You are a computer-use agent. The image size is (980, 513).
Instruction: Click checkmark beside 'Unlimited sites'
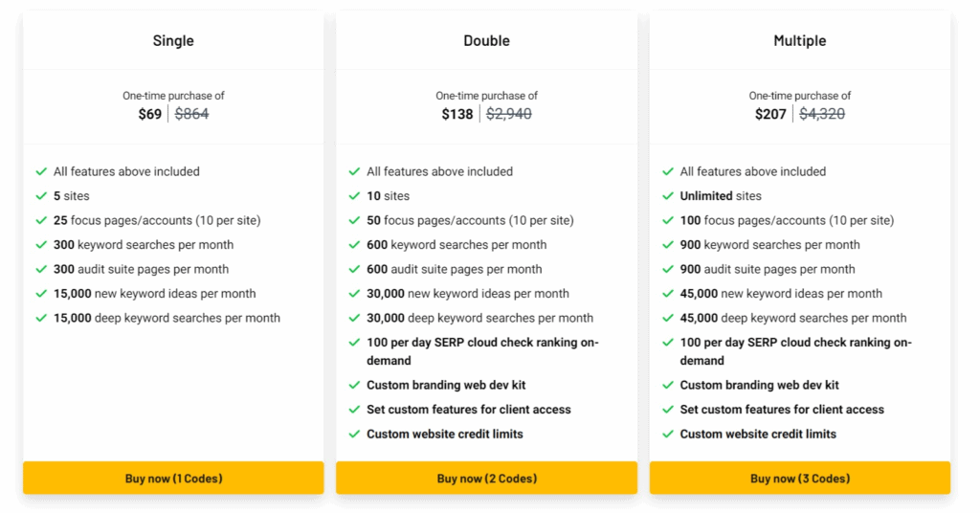click(667, 196)
